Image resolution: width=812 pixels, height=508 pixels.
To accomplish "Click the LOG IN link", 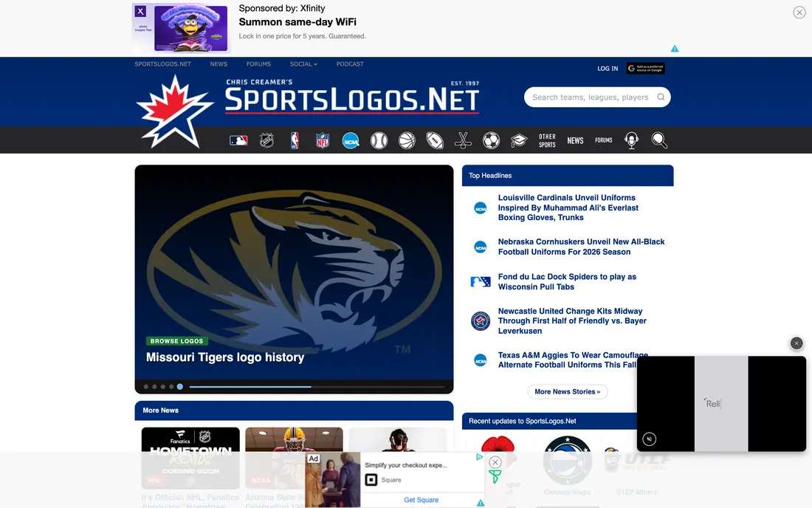I will (x=608, y=69).
